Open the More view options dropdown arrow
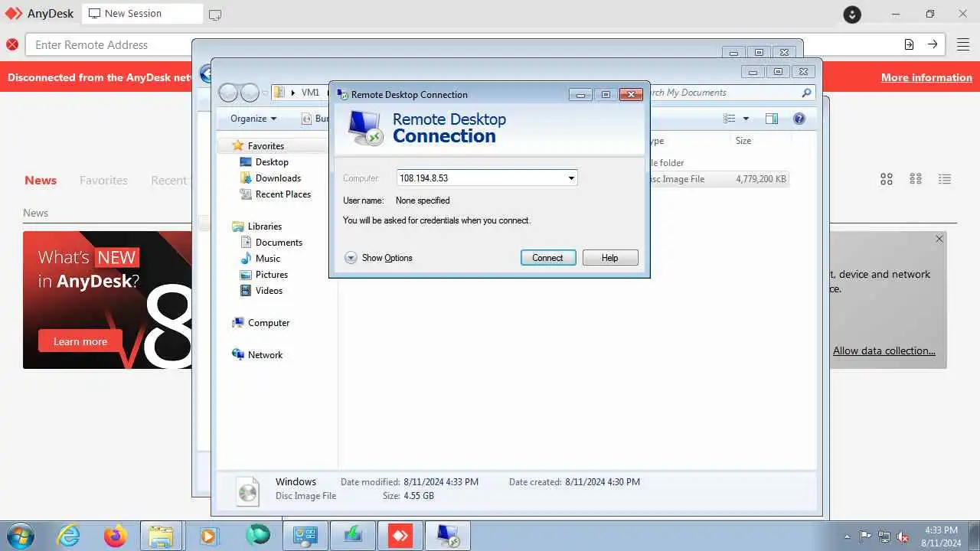This screenshot has height=551, width=980. (746, 119)
